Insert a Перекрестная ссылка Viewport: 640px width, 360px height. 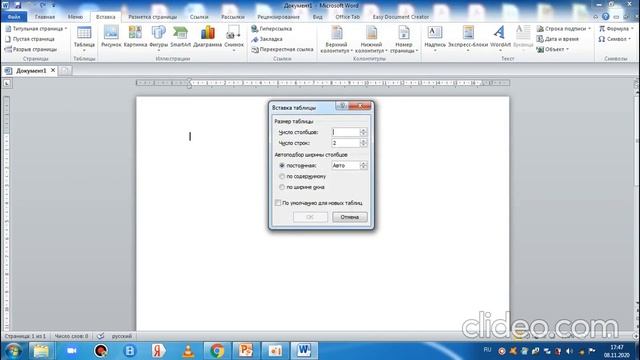[282, 49]
